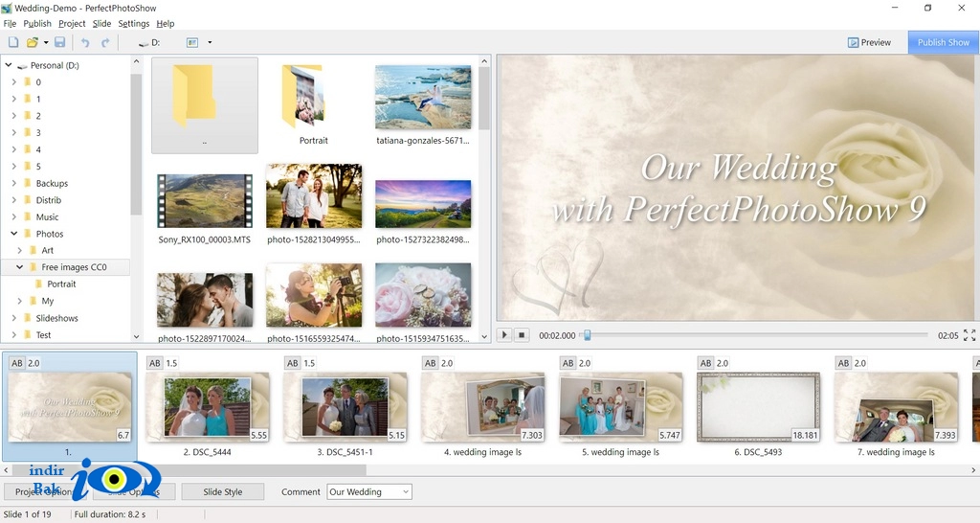
Task: Collapse the Photos folder node
Action: [13, 234]
